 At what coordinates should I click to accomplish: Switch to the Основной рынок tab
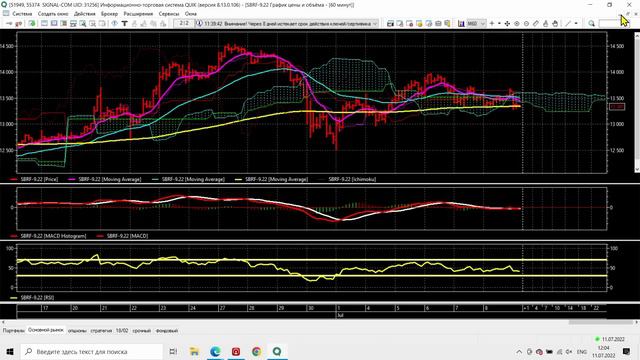coord(46,330)
